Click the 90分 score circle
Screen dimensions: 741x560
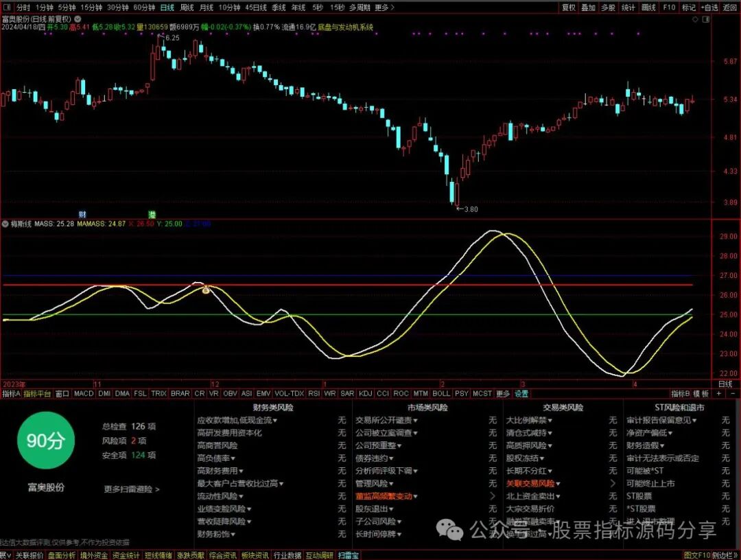click(x=46, y=441)
